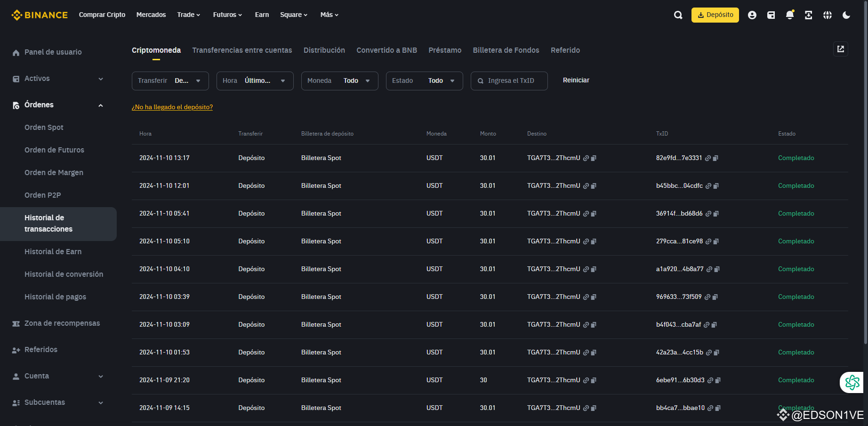Open Mercados in top navigation

pyautogui.click(x=151, y=15)
